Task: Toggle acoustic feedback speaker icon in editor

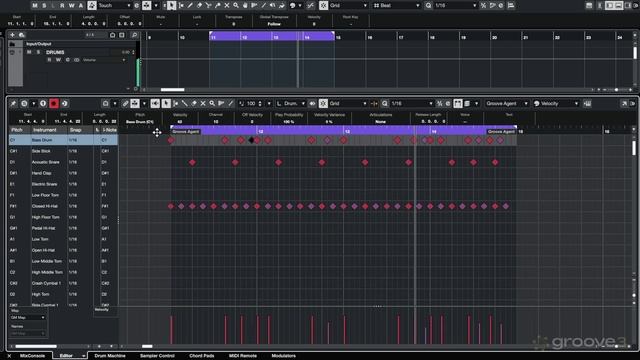Action: coord(155,104)
